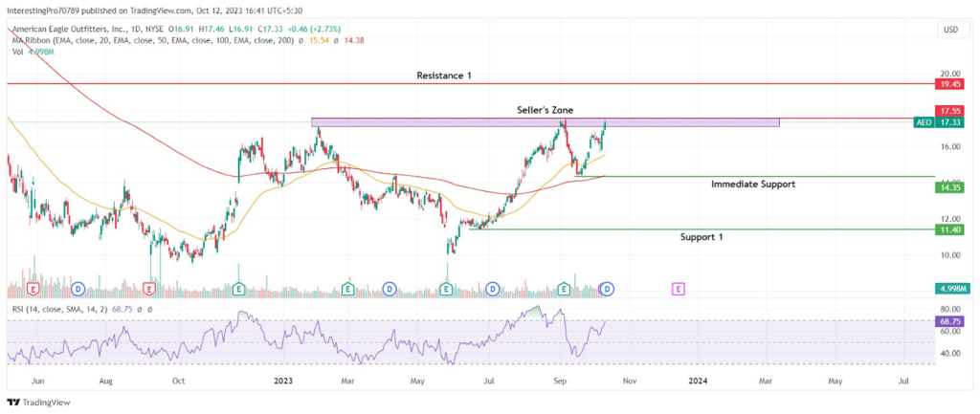Click the TradingView logo
The height and width of the screenshot is (414, 980).
(38, 403)
